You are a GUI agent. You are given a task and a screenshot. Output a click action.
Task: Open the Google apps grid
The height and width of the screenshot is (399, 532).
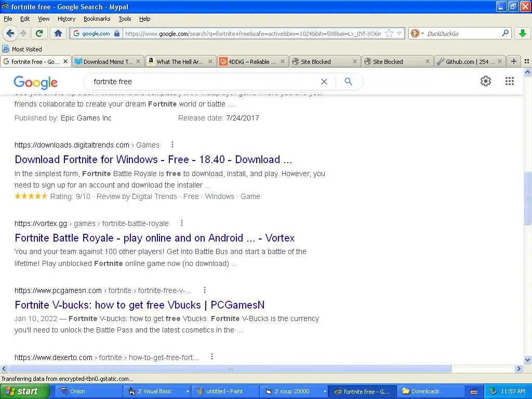click(509, 81)
